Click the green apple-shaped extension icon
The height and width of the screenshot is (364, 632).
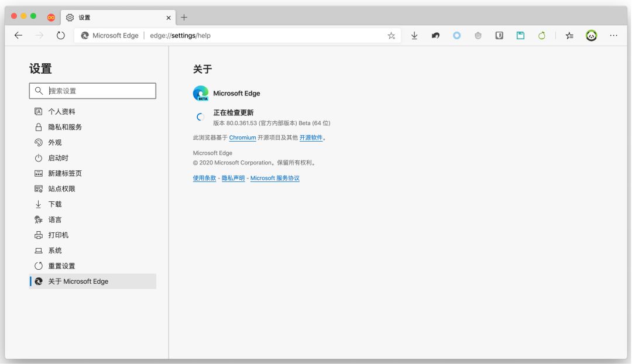tap(542, 36)
